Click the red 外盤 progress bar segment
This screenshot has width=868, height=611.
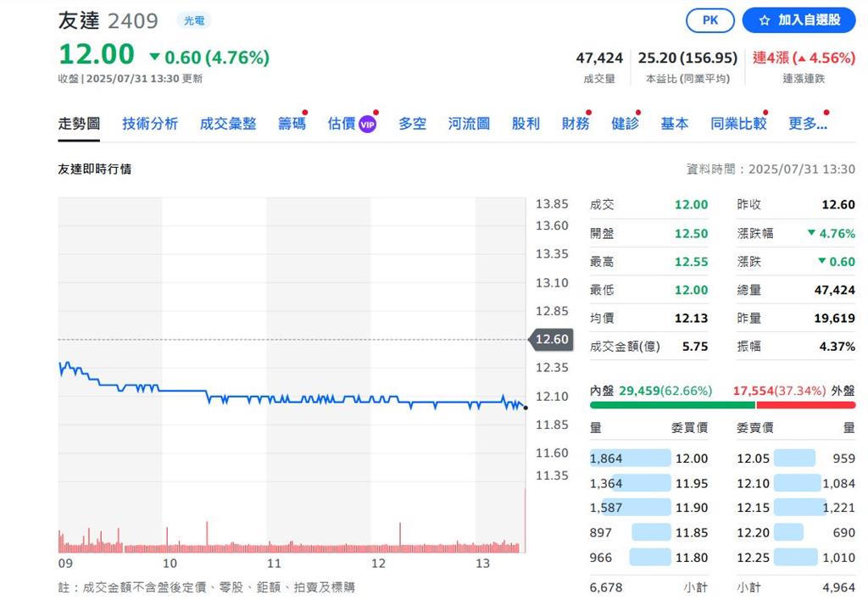pyautogui.click(x=806, y=405)
